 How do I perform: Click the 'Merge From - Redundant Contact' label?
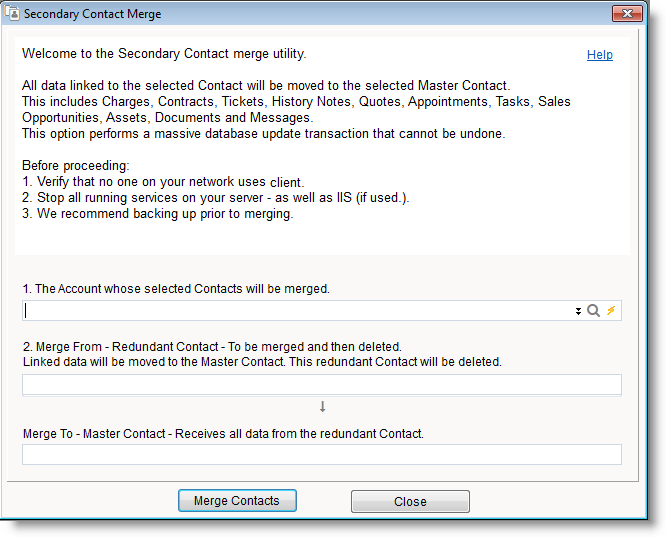tap(211, 346)
